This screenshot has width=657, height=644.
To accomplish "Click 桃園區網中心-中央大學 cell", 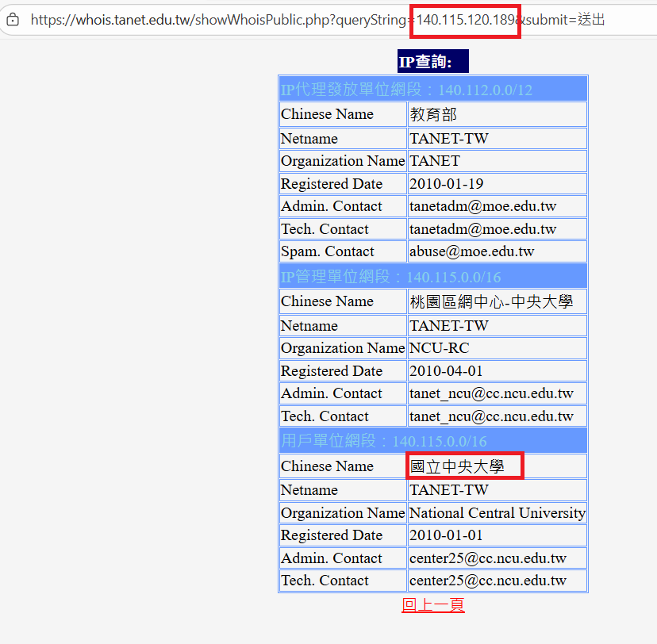I will [x=497, y=301].
